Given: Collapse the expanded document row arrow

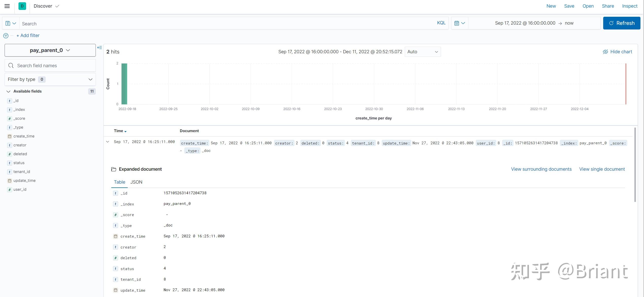Looking at the screenshot, I should 107,142.
